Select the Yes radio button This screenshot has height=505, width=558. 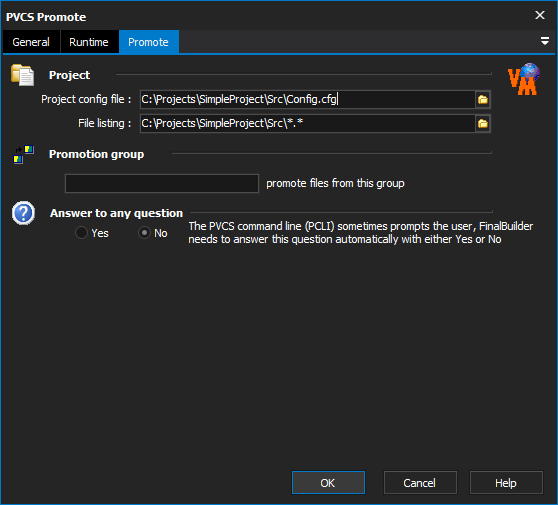[92, 233]
